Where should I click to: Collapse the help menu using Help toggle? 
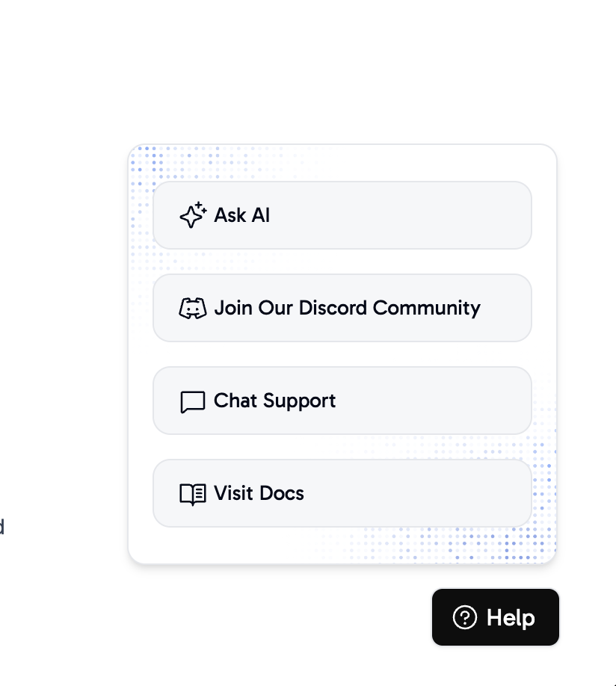(x=495, y=617)
